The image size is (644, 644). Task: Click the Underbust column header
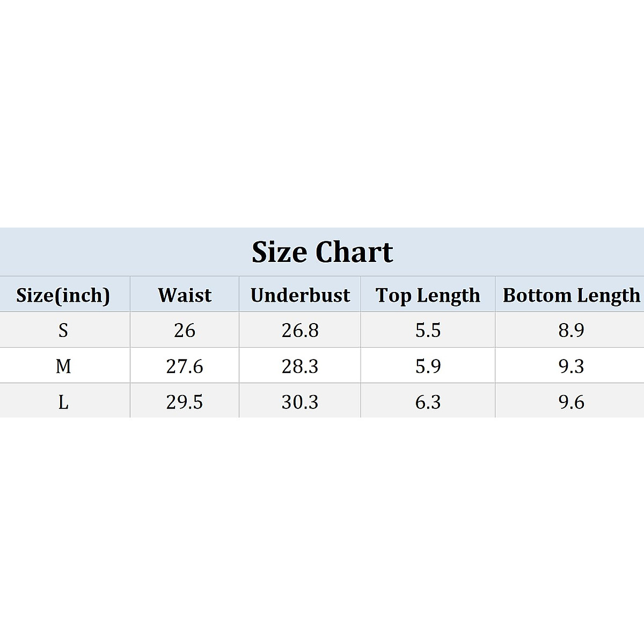coord(300,295)
